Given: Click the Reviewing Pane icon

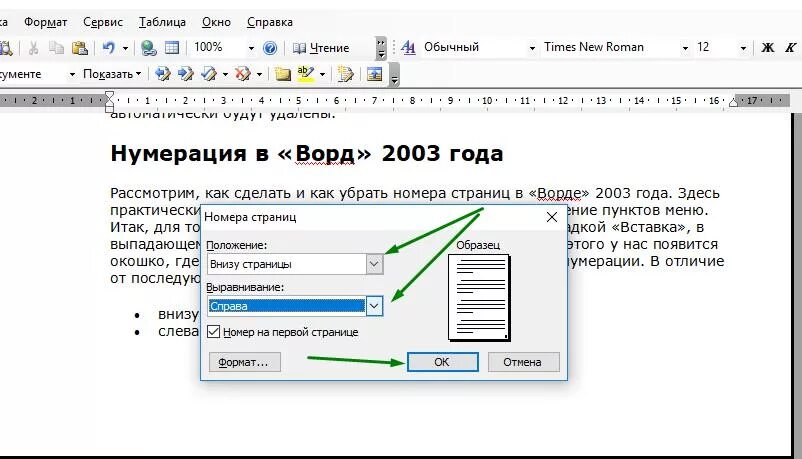Looking at the screenshot, I should pyautogui.click(x=374, y=74).
